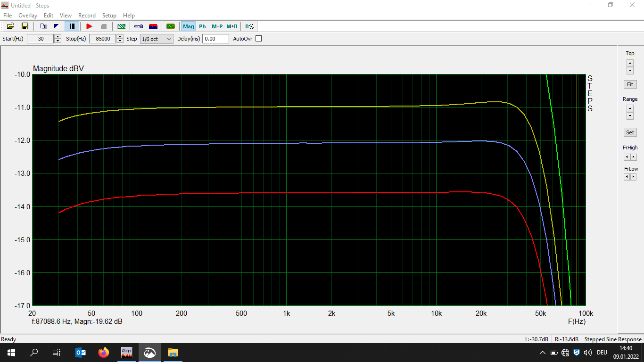Open the red-blue spectrum level icon
The height and width of the screenshot is (362, 644).
click(x=153, y=26)
